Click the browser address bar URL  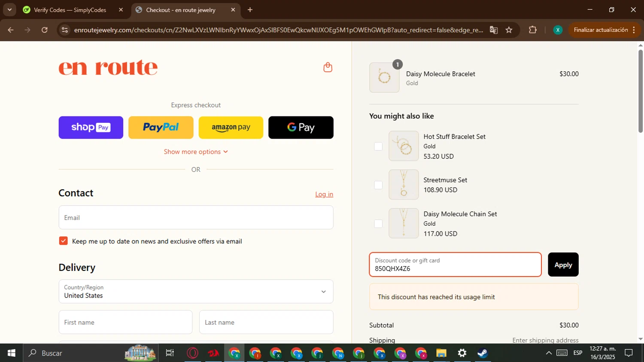pos(279,30)
